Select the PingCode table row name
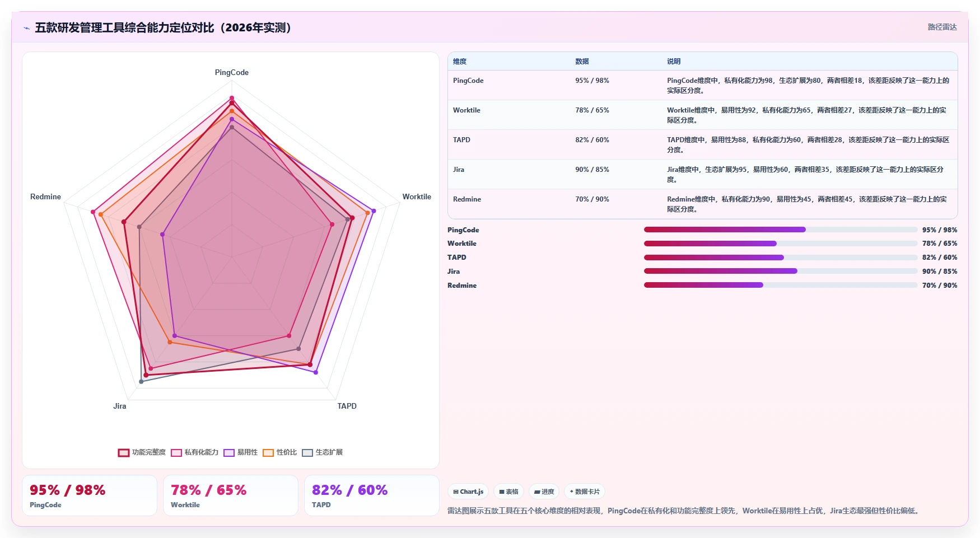 pyautogui.click(x=468, y=81)
